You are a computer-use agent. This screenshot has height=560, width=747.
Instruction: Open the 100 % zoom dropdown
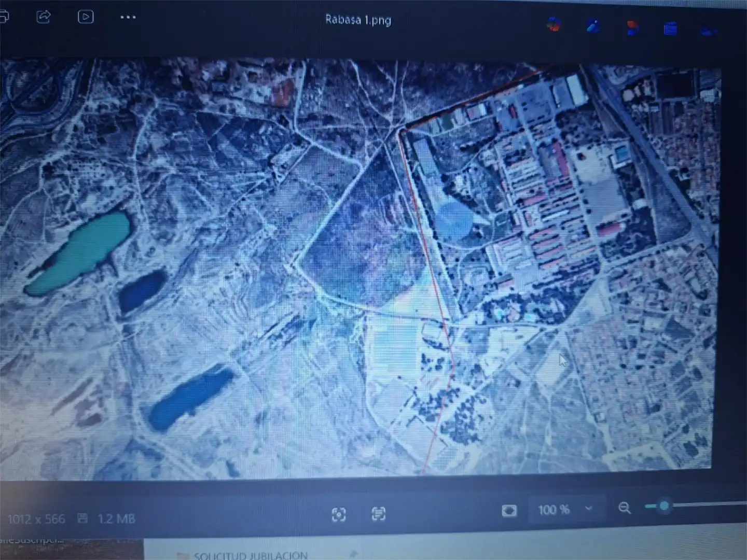[x=565, y=510]
